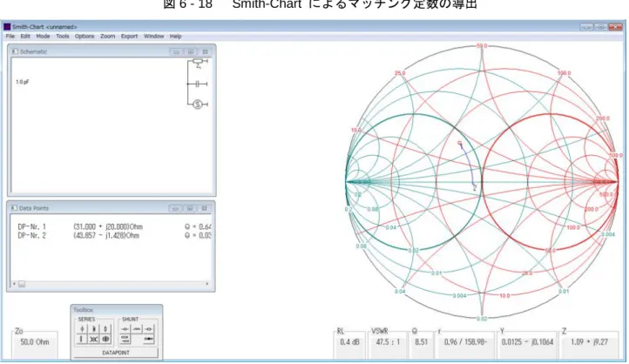Click the DATAPOINT button in Toolbox
The width and height of the screenshot is (629, 364).
116,353
